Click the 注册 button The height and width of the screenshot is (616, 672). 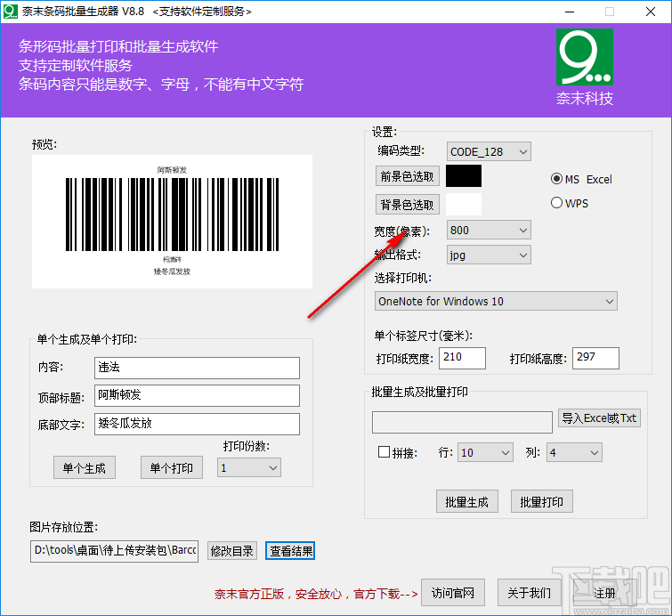coord(604,593)
